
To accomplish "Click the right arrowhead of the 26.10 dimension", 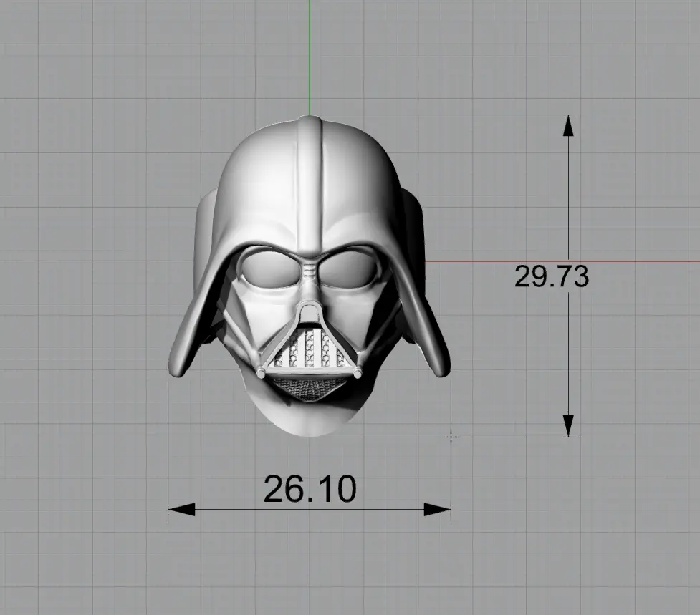I will (437, 509).
